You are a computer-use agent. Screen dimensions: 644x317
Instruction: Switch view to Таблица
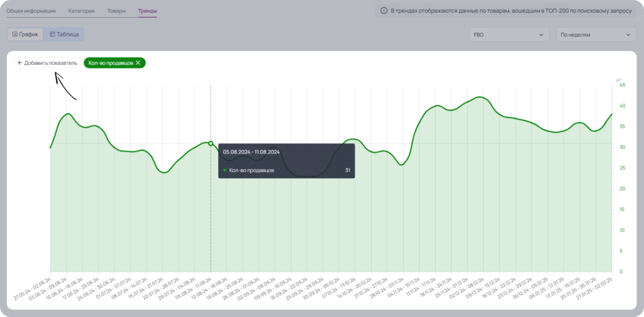coord(64,35)
